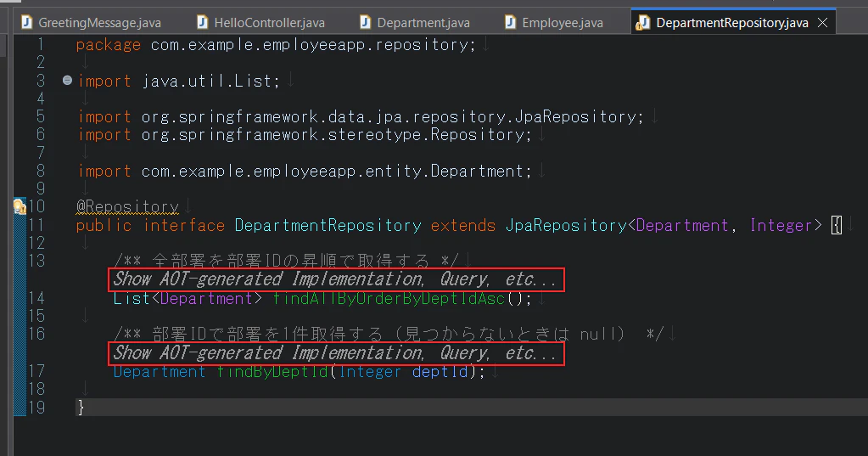Click the Employee.java tab file icon
The image size is (868, 456).
point(511,22)
